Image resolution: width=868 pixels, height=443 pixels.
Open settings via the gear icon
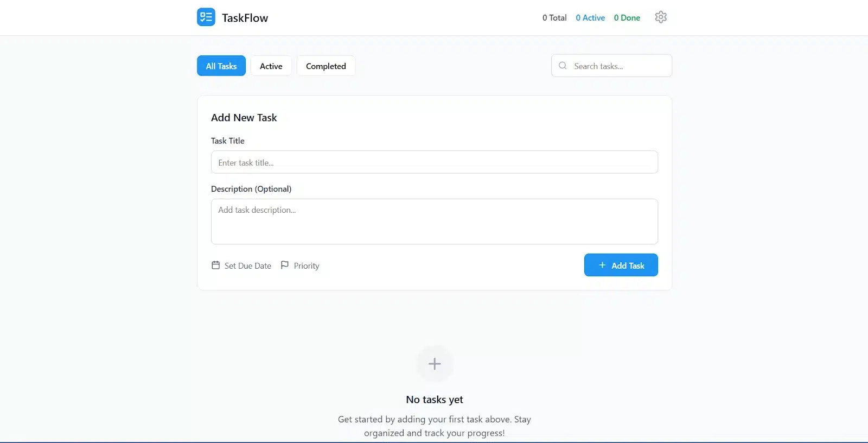coord(660,17)
